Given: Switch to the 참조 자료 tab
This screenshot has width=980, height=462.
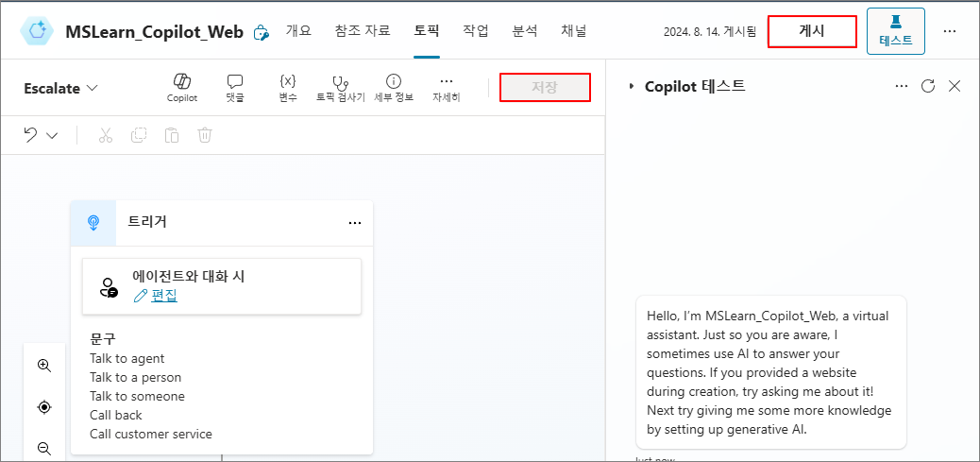Looking at the screenshot, I should [x=363, y=30].
